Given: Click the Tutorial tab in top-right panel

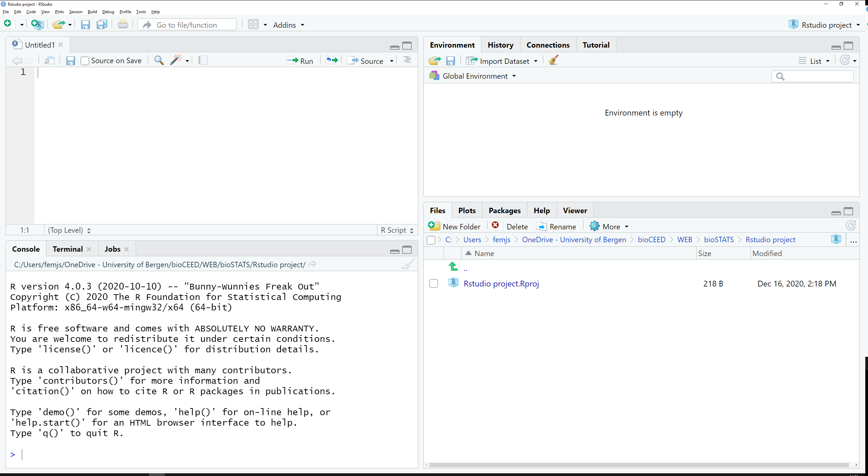Looking at the screenshot, I should pyautogui.click(x=595, y=45).
